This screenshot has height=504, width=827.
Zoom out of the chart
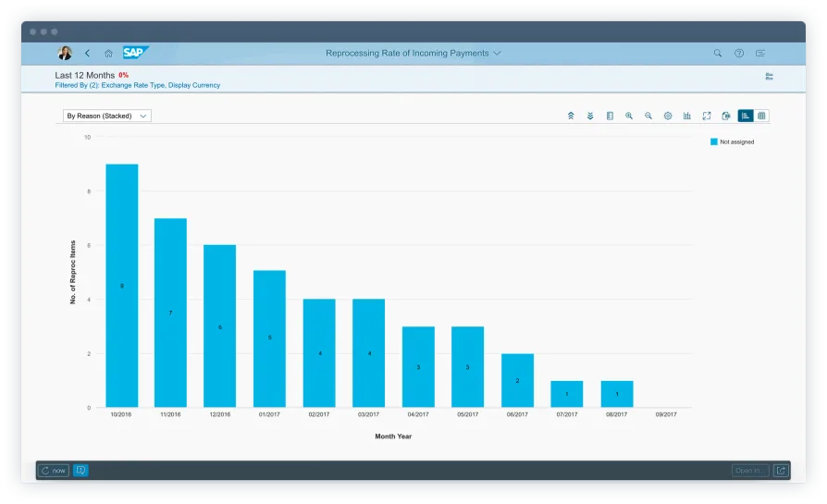pyautogui.click(x=648, y=117)
